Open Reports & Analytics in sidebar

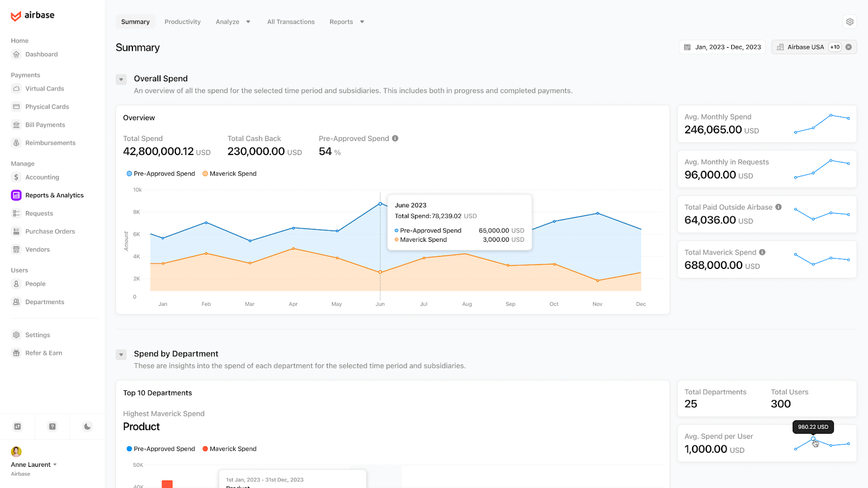click(54, 195)
